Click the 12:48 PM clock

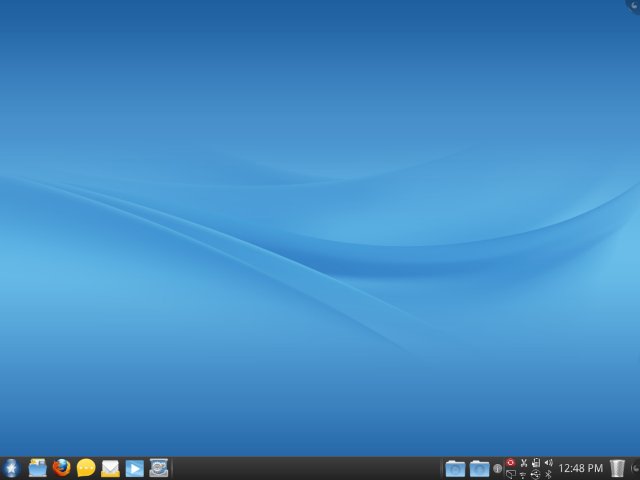tap(580, 468)
